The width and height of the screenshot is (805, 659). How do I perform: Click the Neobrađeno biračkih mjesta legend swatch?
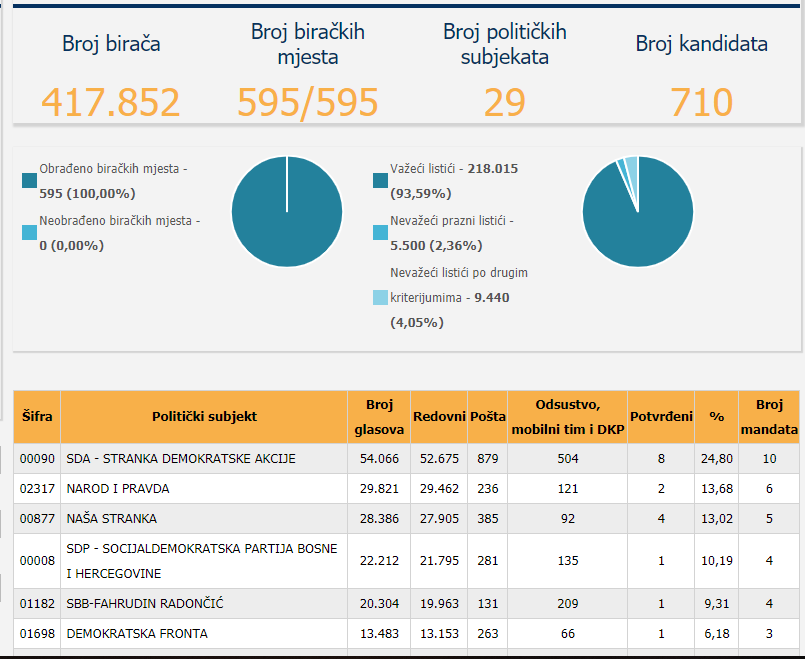(29, 232)
